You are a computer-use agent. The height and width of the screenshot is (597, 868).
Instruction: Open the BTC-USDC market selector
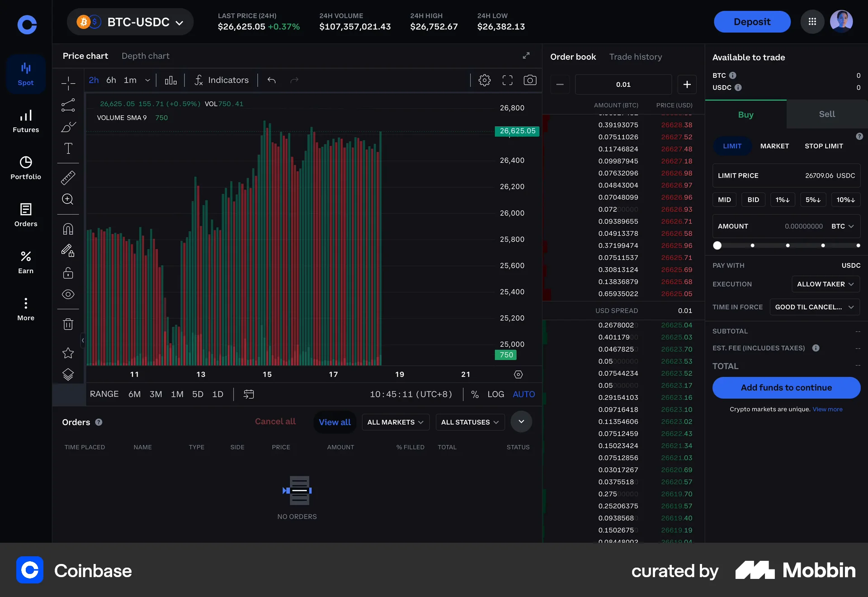[x=130, y=22]
